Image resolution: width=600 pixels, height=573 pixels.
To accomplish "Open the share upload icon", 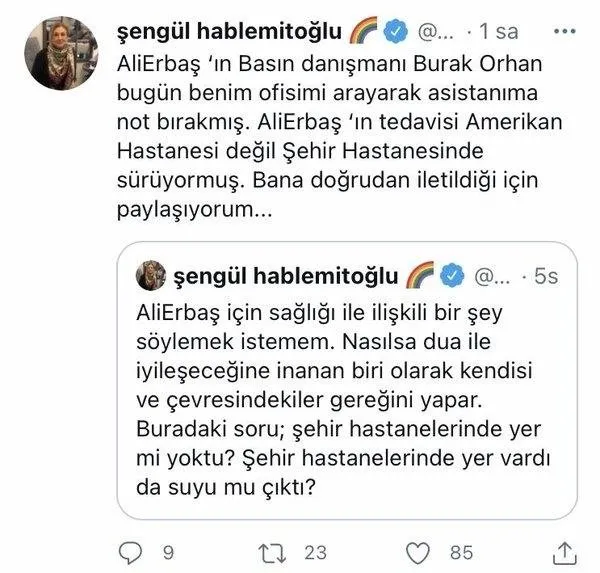I will tap(565, 553).
